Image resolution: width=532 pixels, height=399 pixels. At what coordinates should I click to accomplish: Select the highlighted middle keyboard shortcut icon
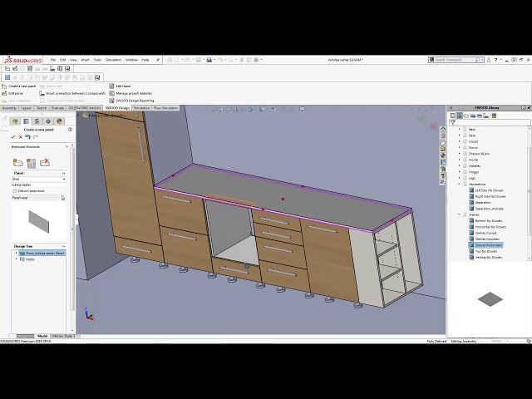coord(32,163)
